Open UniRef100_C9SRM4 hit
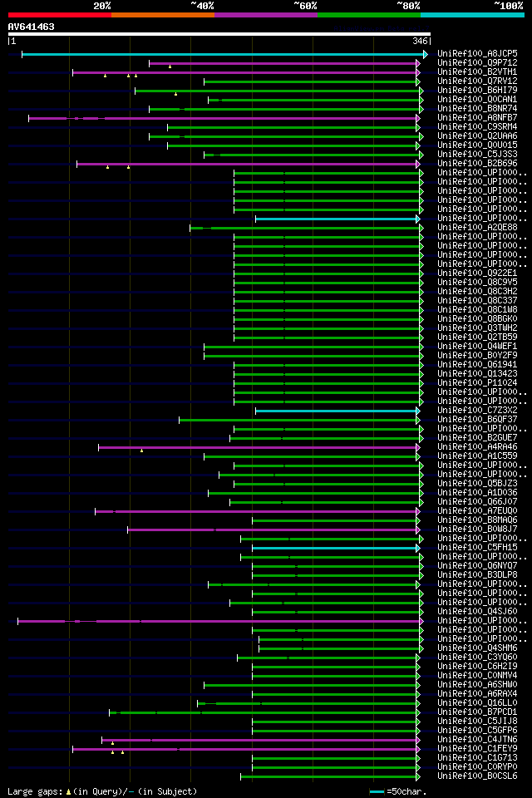Image resolution: width=532 pixels, height=798 pixels. click(x=477, y=126)
